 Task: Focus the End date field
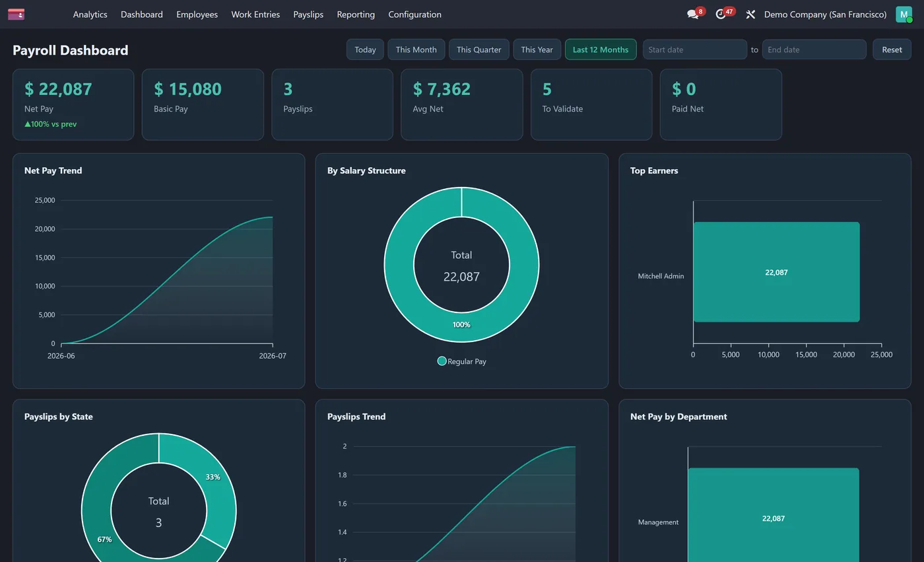[814, 50]
